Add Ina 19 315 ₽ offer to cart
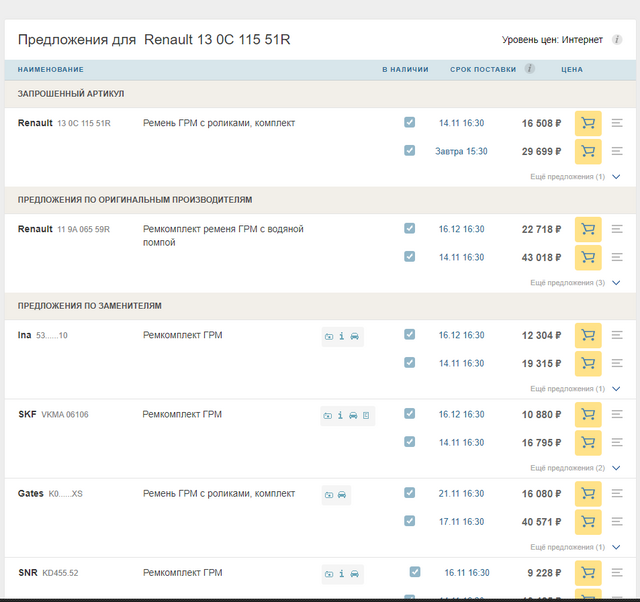Viewport: 640px width, 602px height. pos(588,364)
